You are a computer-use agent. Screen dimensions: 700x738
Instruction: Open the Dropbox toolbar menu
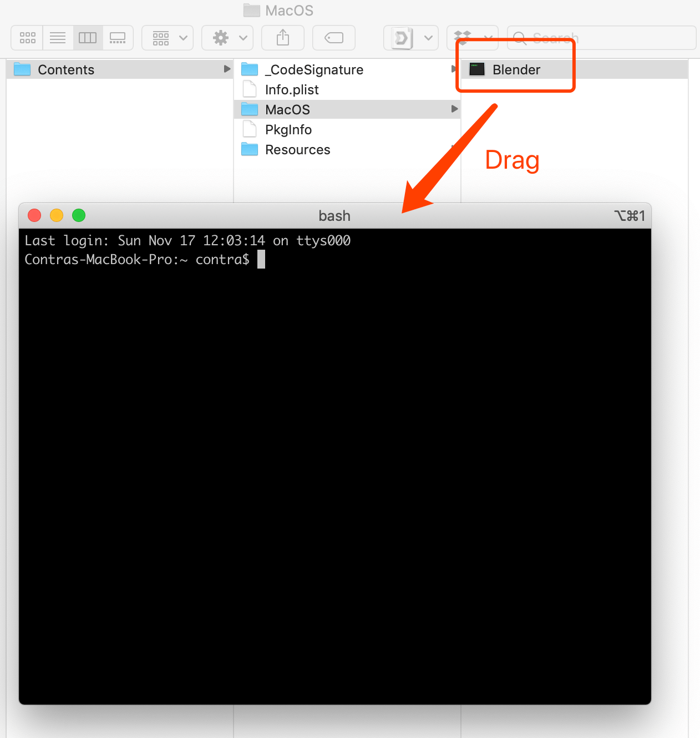pos(472,38)
